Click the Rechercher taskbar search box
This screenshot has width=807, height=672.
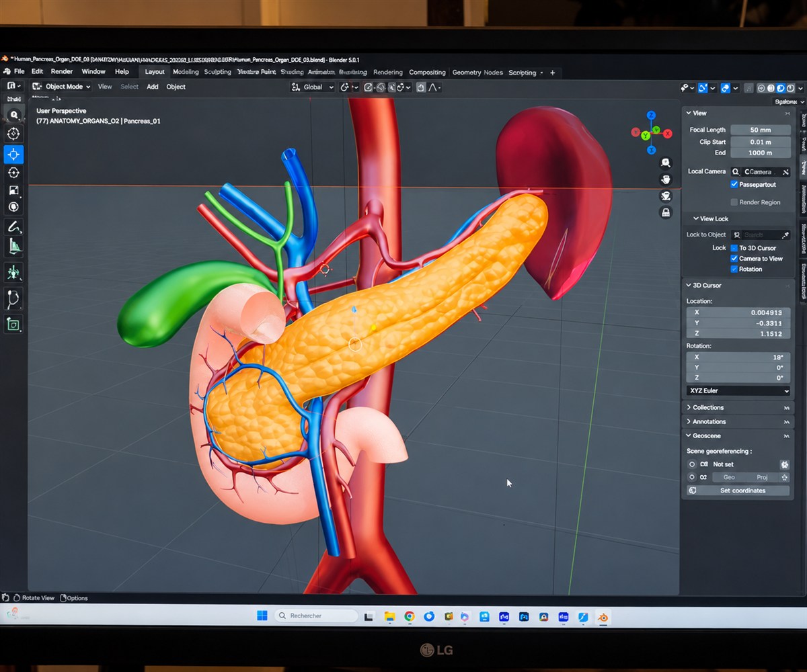(x=317, y=616)
